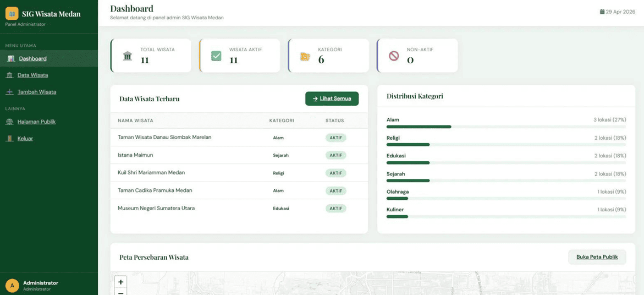Select the Wisata Aktif stat card
Image resolution: width=644 pixels, height=295 pixels.
[239, 56]
